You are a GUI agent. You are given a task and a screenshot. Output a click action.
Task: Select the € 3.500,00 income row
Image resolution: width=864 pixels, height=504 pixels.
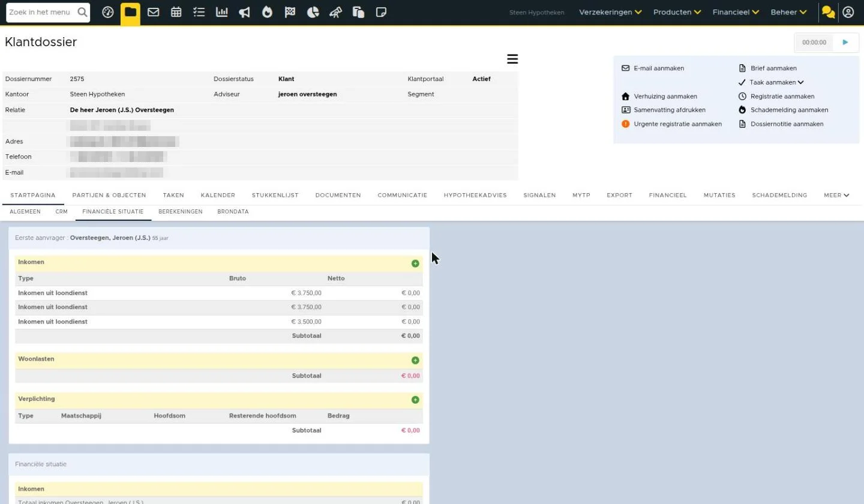tap(219, 322)
